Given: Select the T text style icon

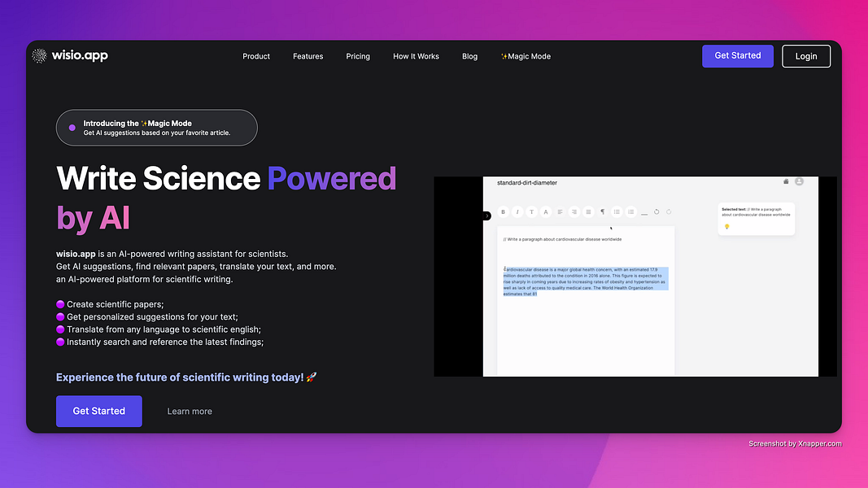Looking at the screenshot, I should [531, 212].
